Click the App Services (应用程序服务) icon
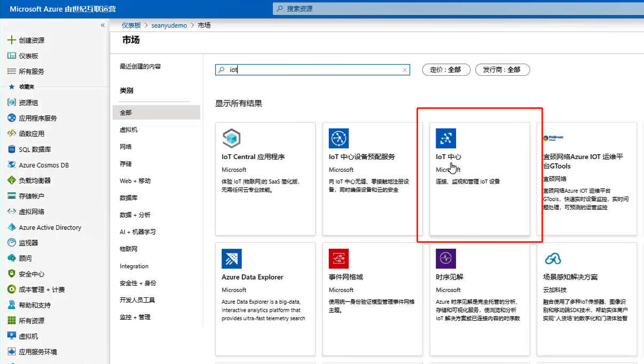 point(11,118)
